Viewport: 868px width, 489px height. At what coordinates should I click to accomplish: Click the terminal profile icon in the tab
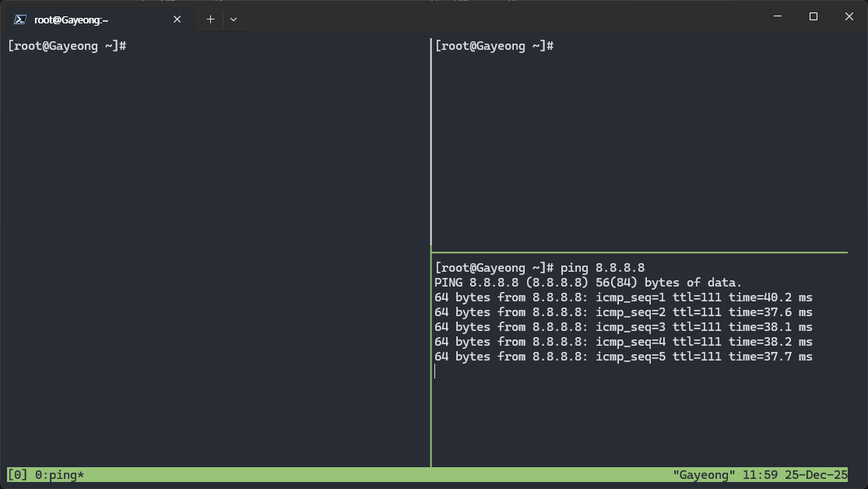21,19
